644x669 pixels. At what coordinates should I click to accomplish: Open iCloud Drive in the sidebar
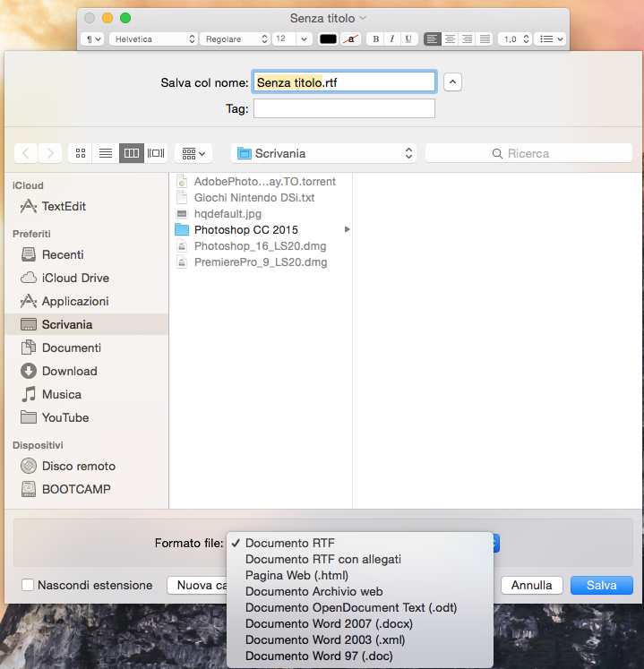coord(87,279)
